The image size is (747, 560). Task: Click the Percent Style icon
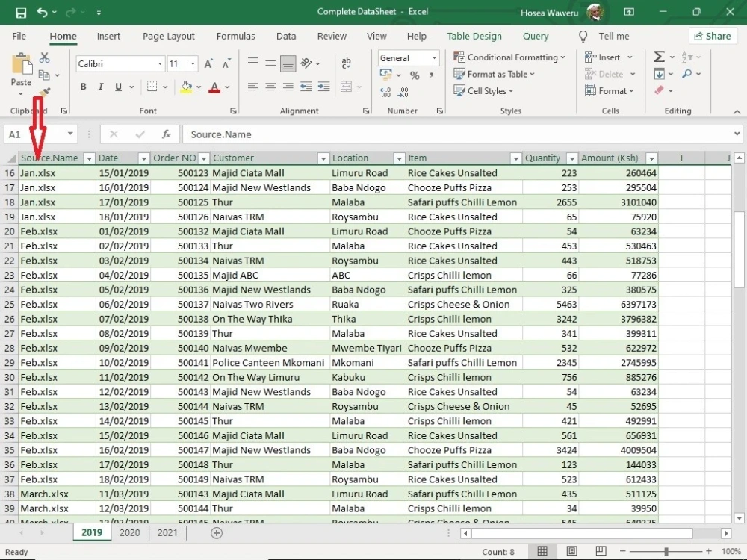[415, 75]
